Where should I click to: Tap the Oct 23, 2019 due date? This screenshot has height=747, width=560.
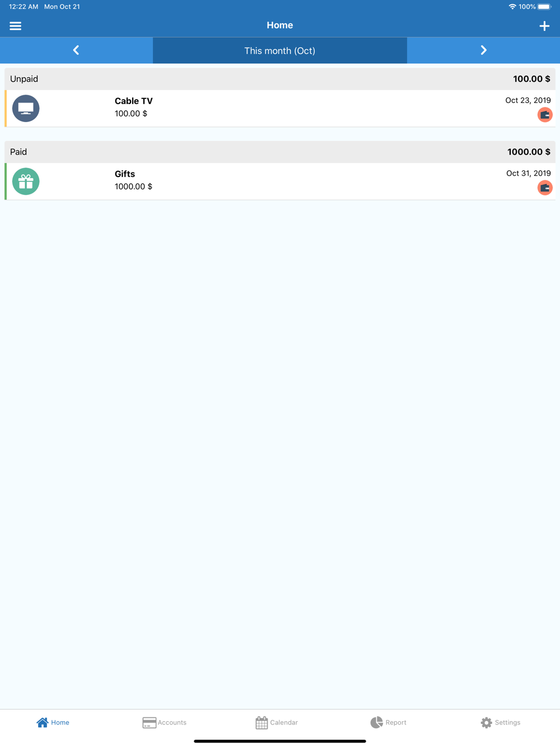pyautogui.click(x=528, y=100)
